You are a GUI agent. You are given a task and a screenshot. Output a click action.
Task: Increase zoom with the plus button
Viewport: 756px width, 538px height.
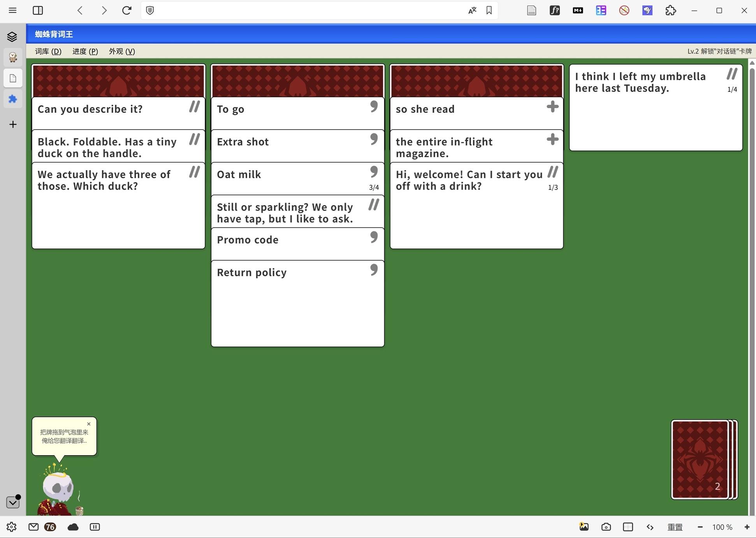747,527
